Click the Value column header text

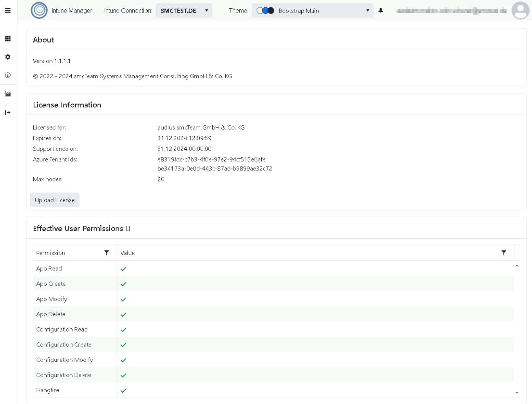pos(128,253)
